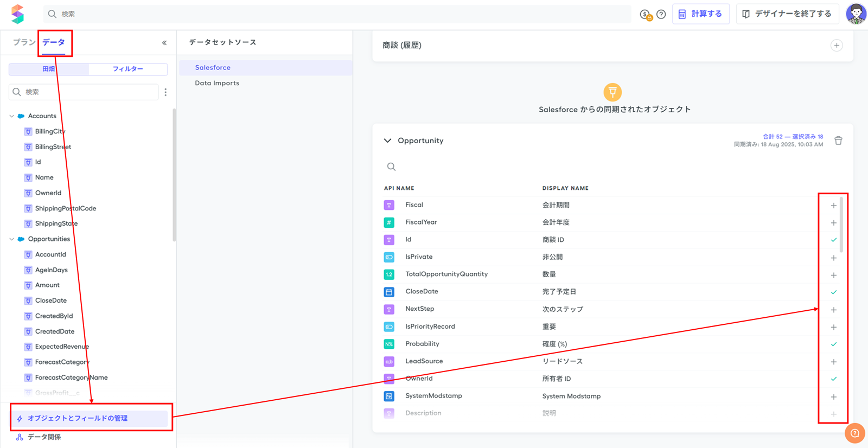
Task: Click the 計算する button
Action: coord(701,14)
